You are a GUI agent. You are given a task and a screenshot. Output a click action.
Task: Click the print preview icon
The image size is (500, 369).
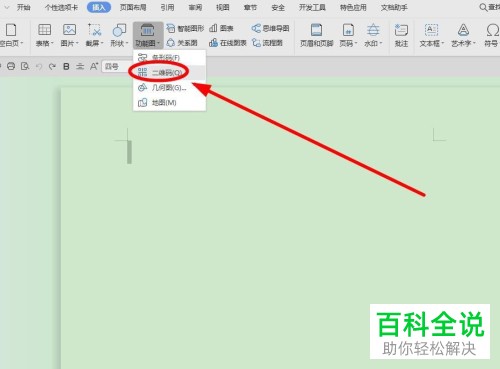tap(25, 66)
